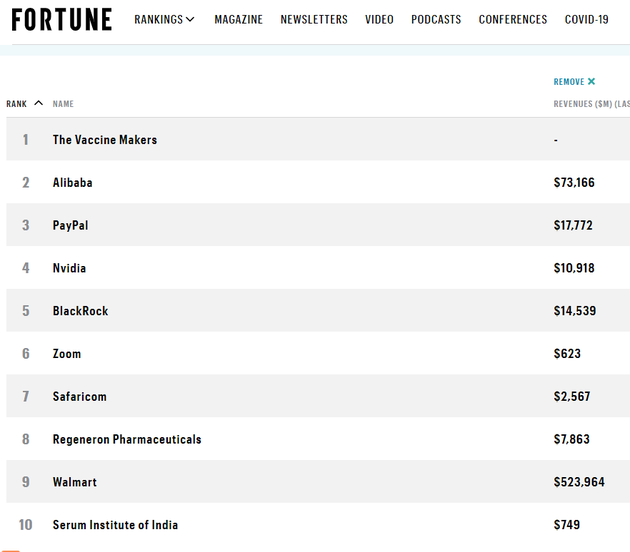Click the Fortune logo
The height and width of the screenshot is (552, 630).
(x=62, y=19)
